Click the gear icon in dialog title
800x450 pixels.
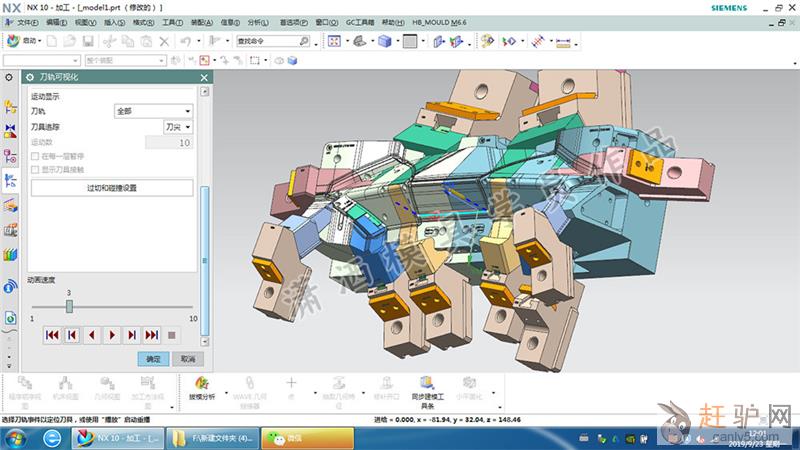(29, 77)
